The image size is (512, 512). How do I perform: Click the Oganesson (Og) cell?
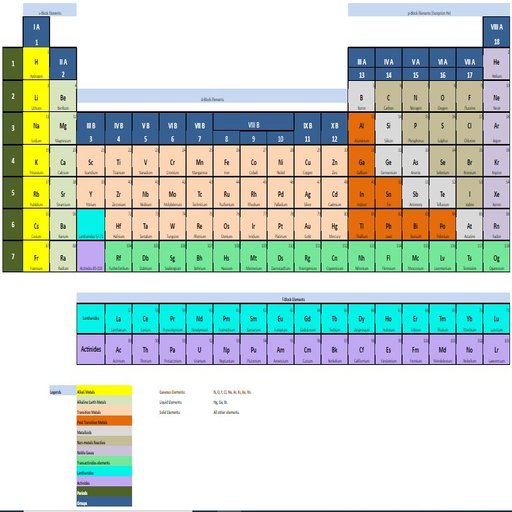tap(496, 256)
